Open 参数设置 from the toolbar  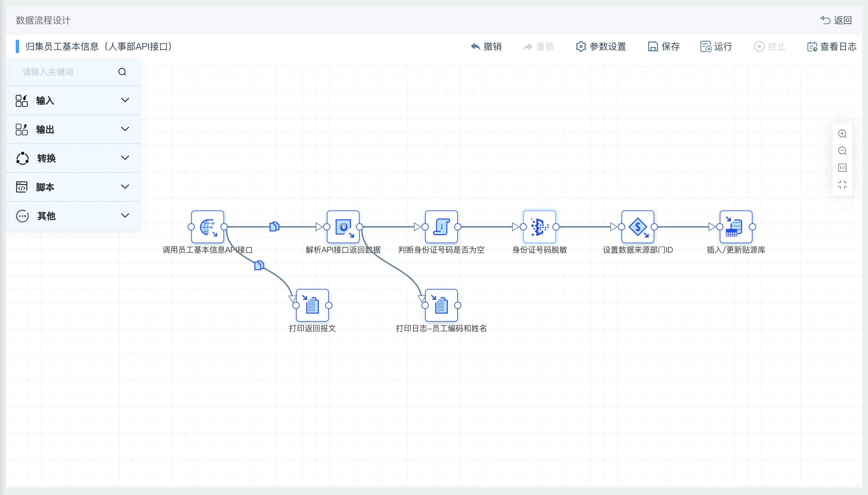click(x=601, y=47)
